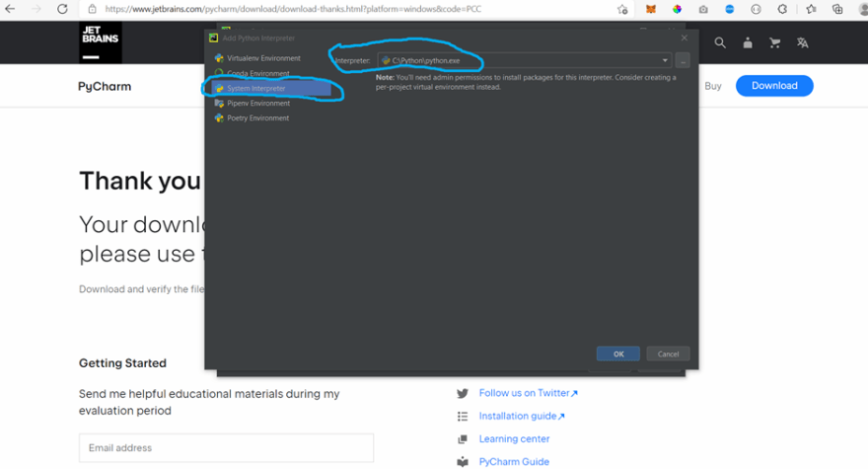Viewport: 868px width, 469px height.
Task: Open the Learning center link
Action: [x=514, y=438]
